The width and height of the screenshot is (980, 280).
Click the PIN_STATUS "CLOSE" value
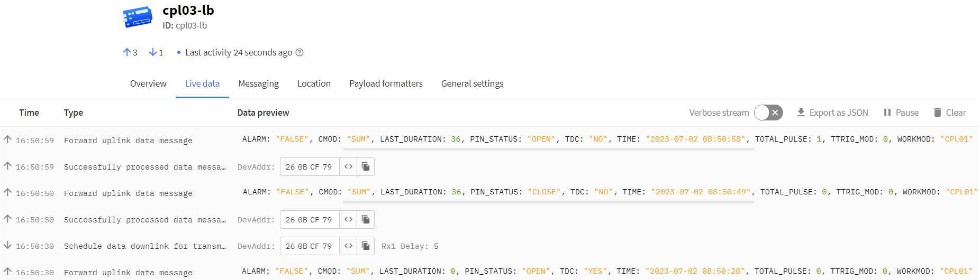pos(545,192)
